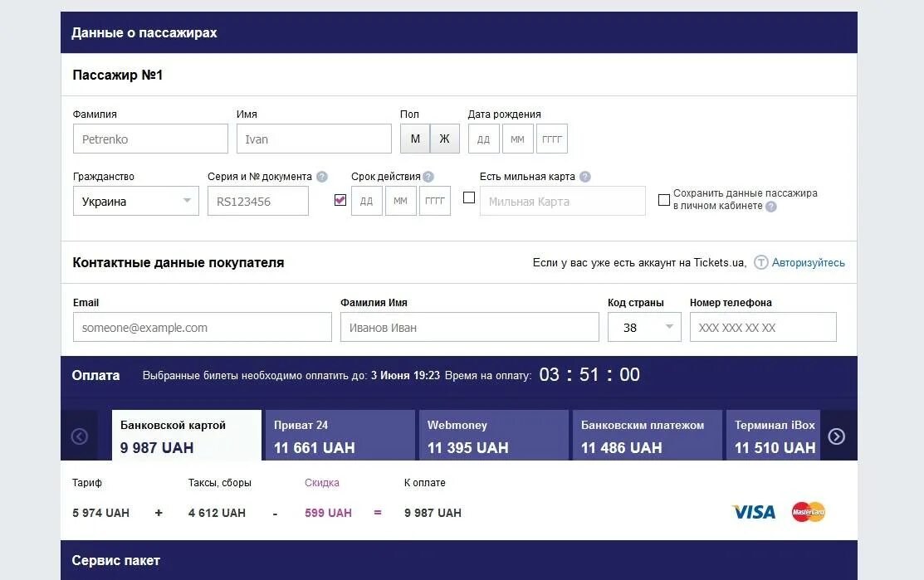Select Терминал iBox payment tab
The height and width of the screenshot is (580, 924).
(x=773, y=436)
